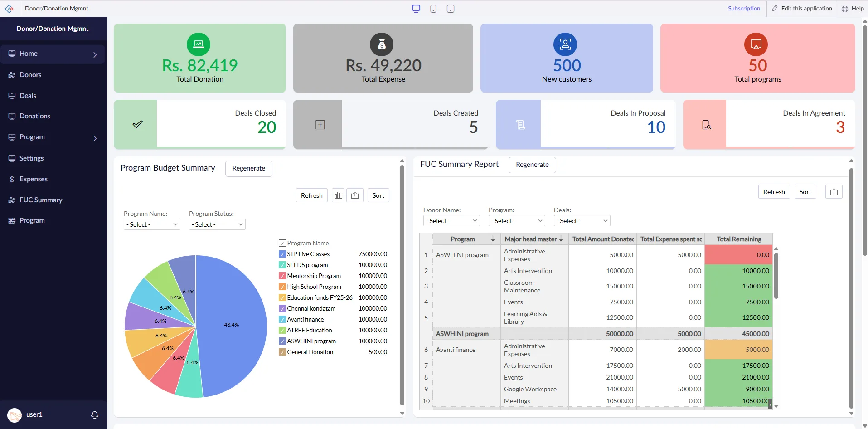868x429 pixels.
Task: Click the New customers blue icon
Action: 565,44
